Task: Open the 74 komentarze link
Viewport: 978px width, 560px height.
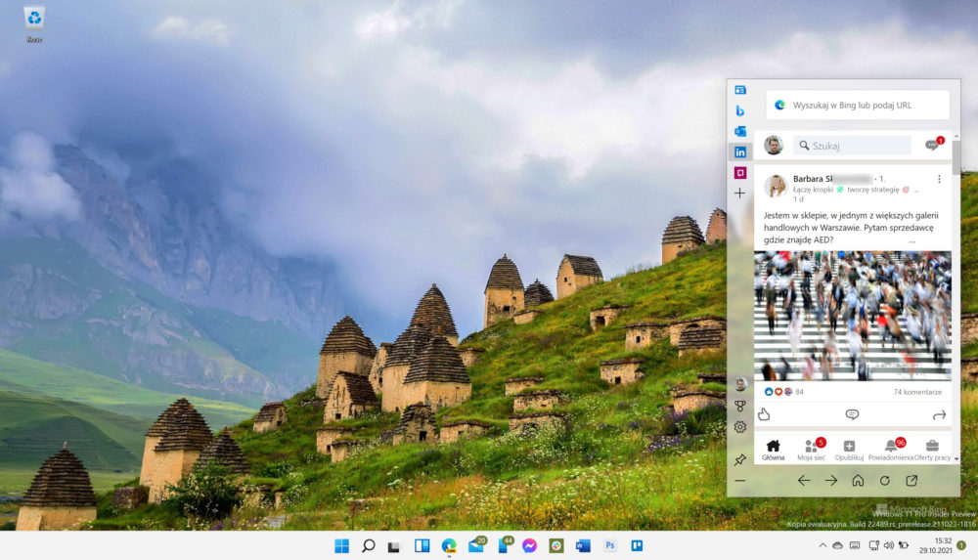Action: click(x=917, y=392)
